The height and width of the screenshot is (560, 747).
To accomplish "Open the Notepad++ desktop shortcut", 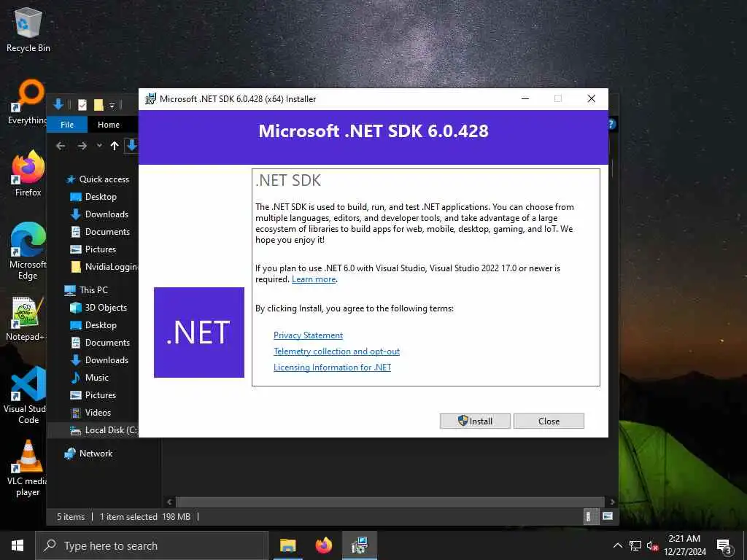I will point(26,319).
